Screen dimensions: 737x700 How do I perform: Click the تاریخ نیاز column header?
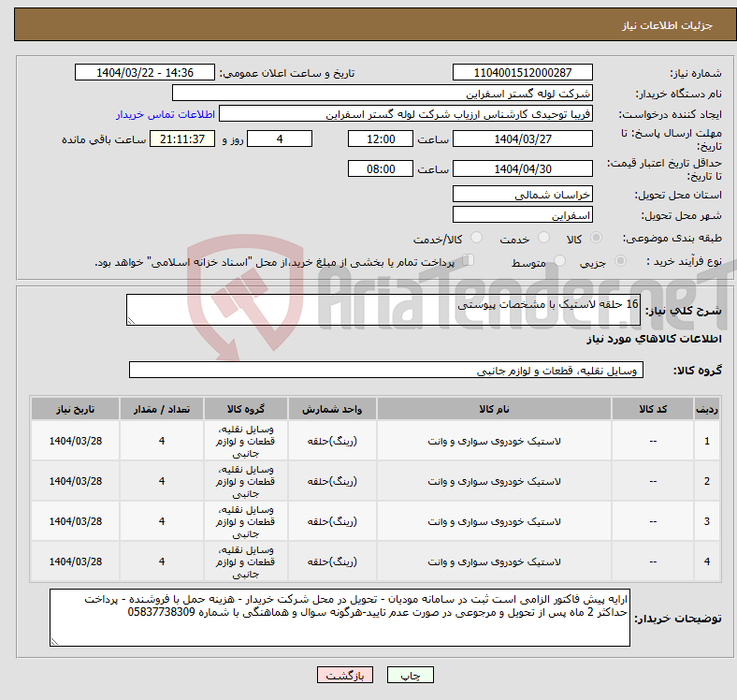[75, 409]
